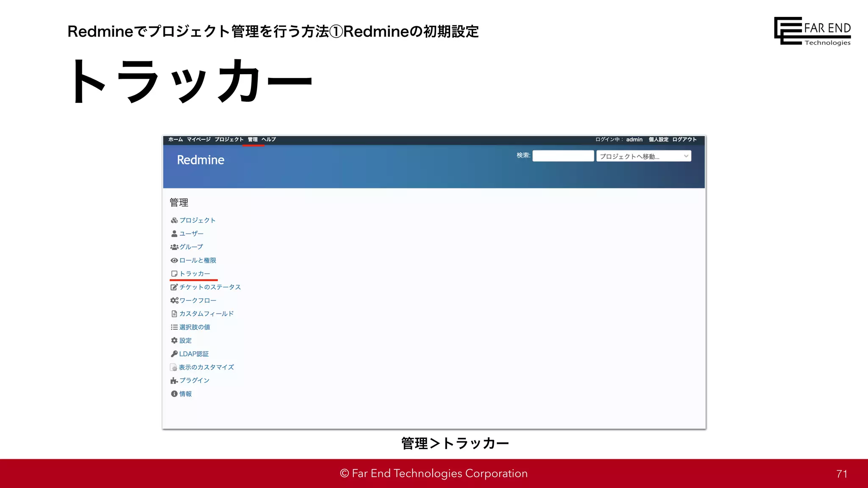This screenshot has height=488, width=868.
Task: Click the admin username link
Action: [634, 139]
